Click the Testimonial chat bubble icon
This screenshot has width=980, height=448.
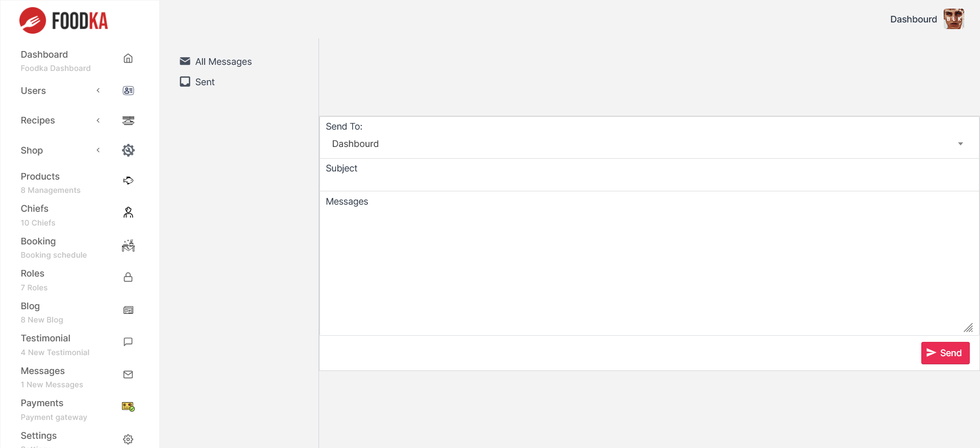coord(128,342)
